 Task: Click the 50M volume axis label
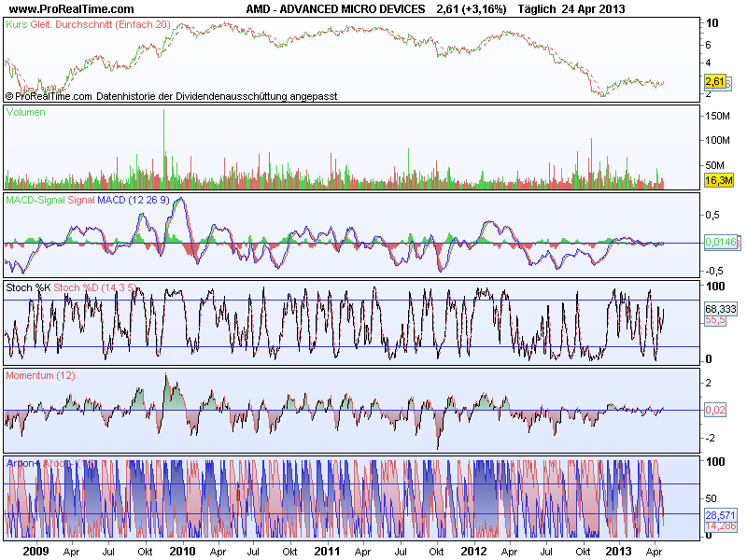[x=714, y=165]
